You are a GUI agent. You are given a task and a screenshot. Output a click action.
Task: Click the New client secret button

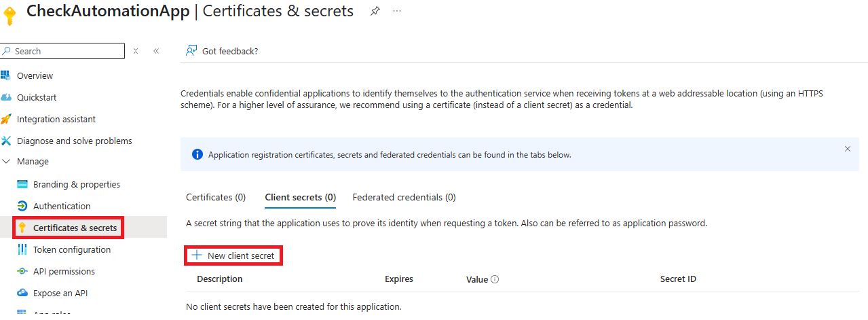point(233,255)
